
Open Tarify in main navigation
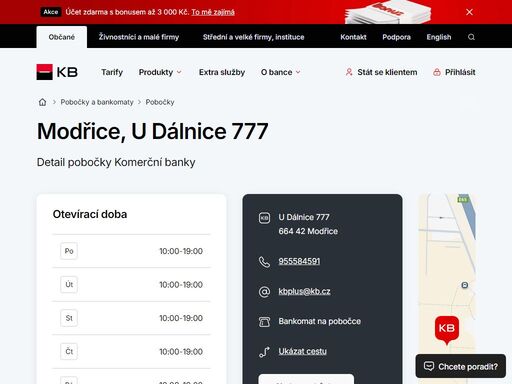[112, 72]
